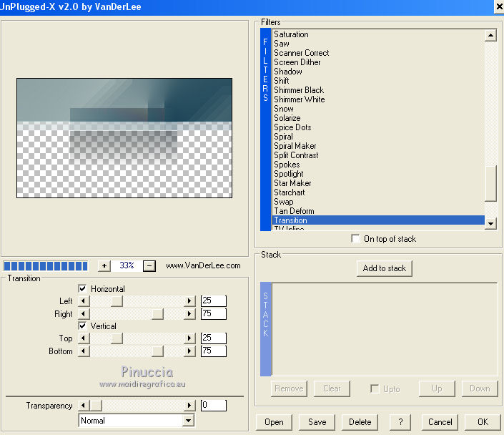The image size is (504, 435).
Task: Click the zoom in plus button
Action: click(x=104, y=265)
